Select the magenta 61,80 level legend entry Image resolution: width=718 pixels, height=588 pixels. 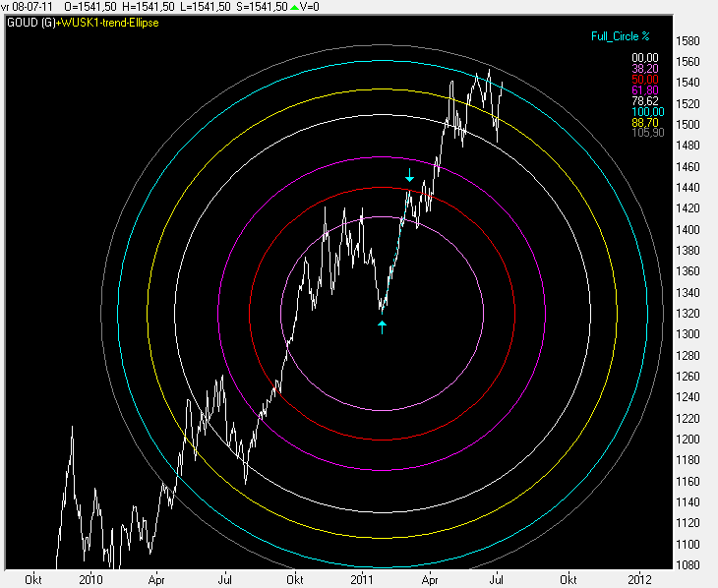point(644,89)
